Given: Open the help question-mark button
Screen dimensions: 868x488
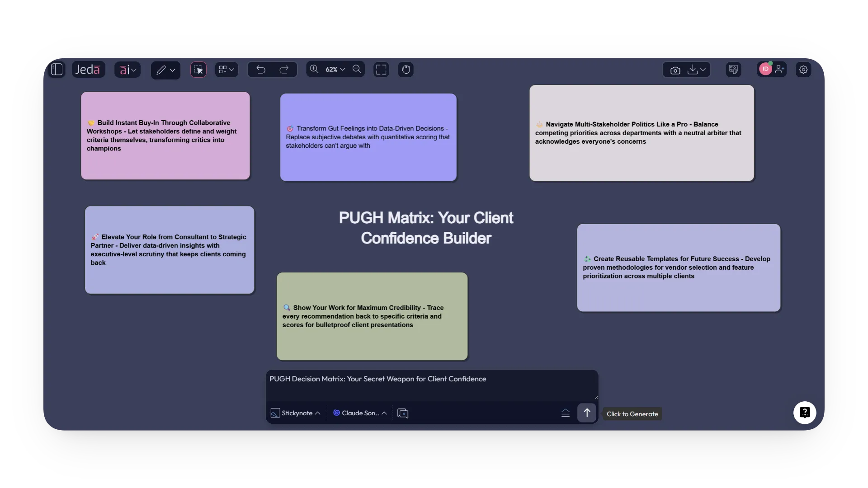Looking at the screenshot, I should point(805,413).
